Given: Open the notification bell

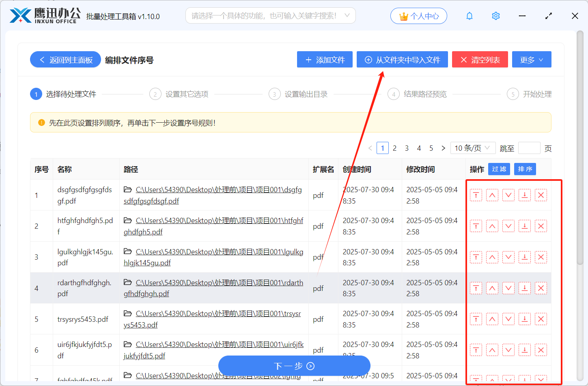Looking at the screenshot, I should (469, 15).
